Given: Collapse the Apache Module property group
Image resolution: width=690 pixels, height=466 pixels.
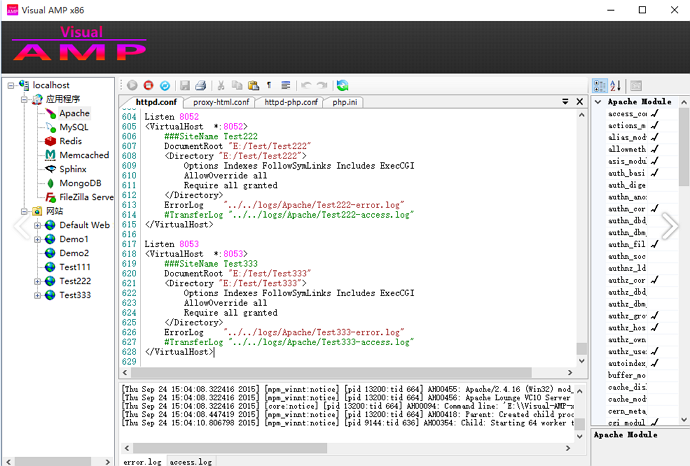Looking at the screenshot, I should [x=598, y=102].
